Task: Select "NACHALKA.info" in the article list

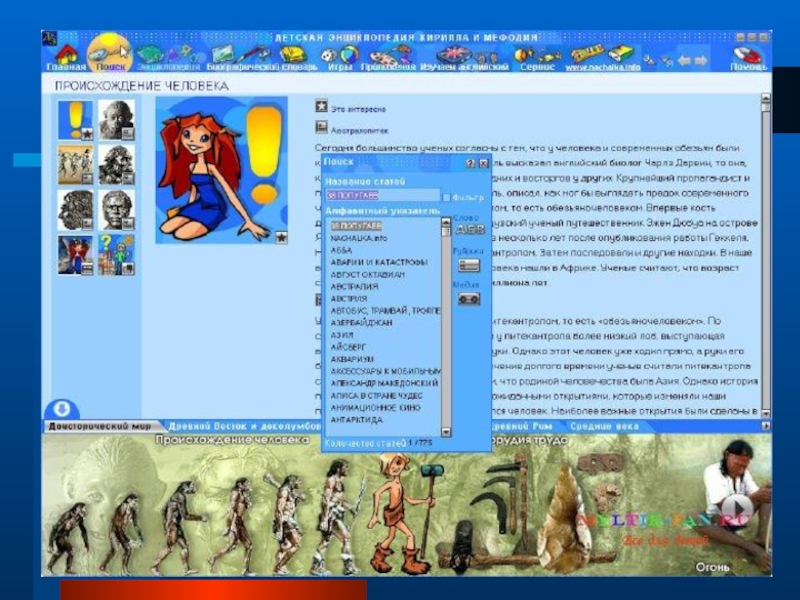Action: pos(359,238)
